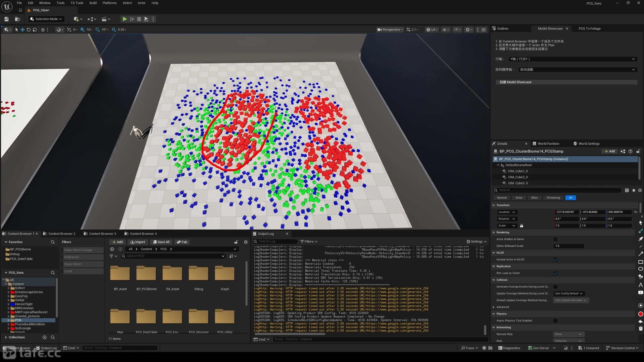Select the translate gizmo tool in viewport toolbar
The image size is (644, 362).
pos(22,30)
